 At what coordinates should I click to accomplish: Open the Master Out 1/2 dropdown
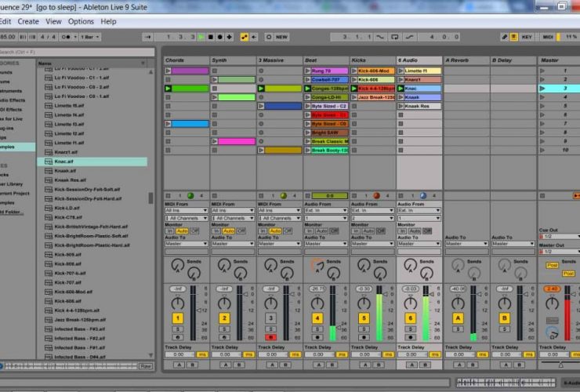[560, 252]
